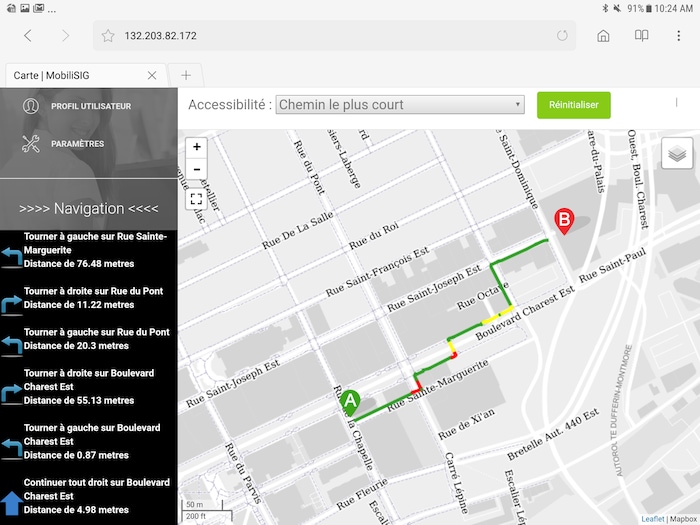Open the bookmarks book icon
The width and height of the screenshot is (700, 525).
coord(642,36)
